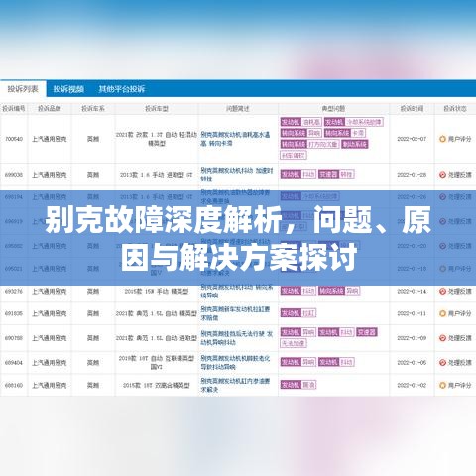This screenshot has width=476, height=476.
Task: Click the 用户评分 status icon for 2022-02-07
Action: 442,139
